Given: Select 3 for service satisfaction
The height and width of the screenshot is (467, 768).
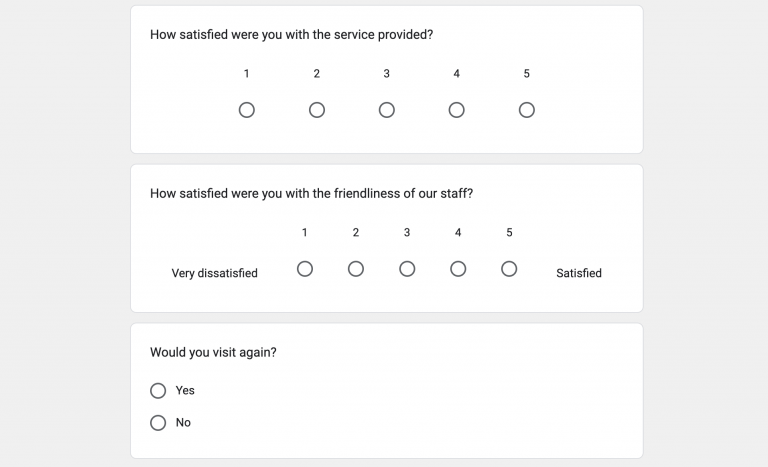Looking at the screenshot, I should (387, 110).
